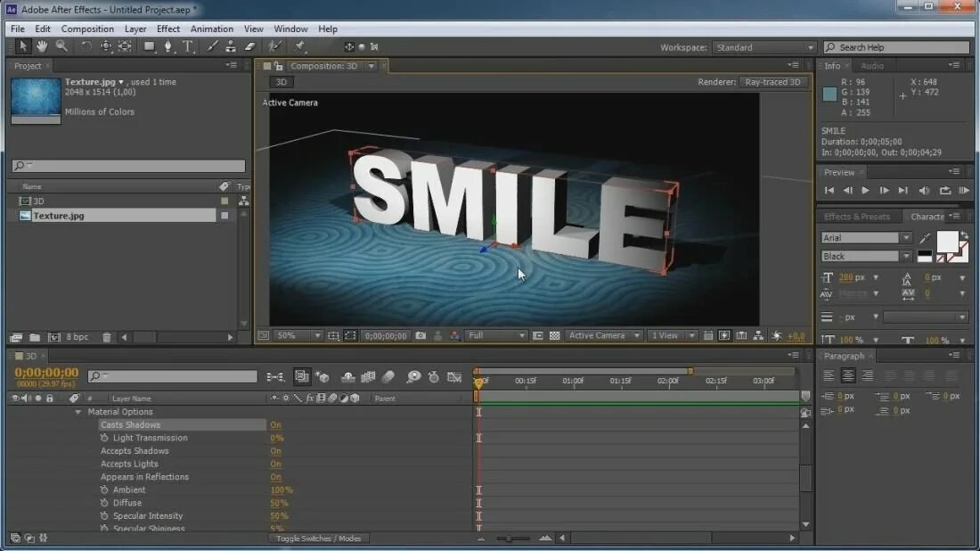
Task: Enable stopwatch for Ambient property
Action: click(104, 489)
